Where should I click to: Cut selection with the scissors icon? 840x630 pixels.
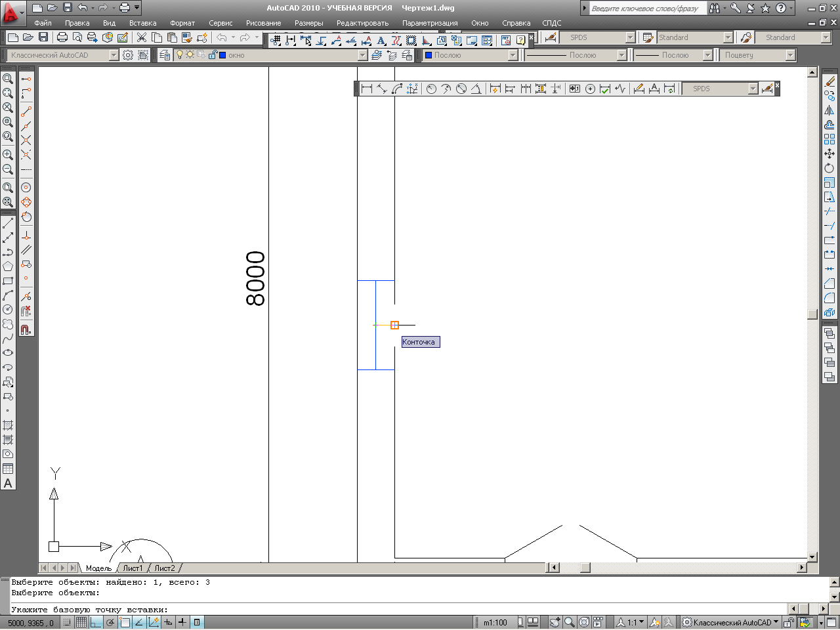click(142, 37)
